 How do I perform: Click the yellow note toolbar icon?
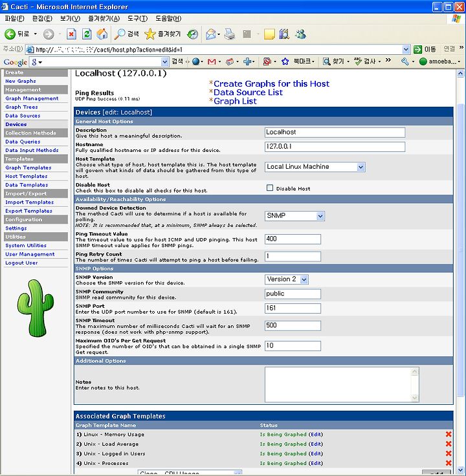269,34
